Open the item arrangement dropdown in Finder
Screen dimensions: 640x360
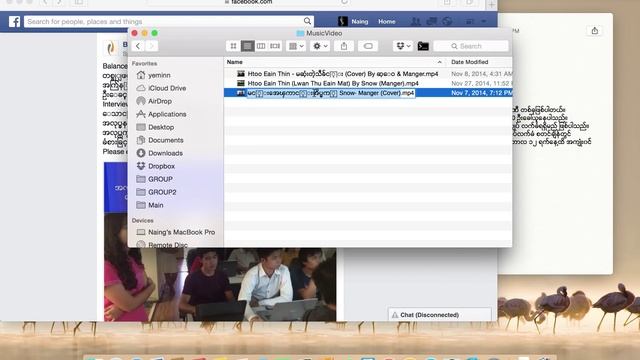[296, 46]
